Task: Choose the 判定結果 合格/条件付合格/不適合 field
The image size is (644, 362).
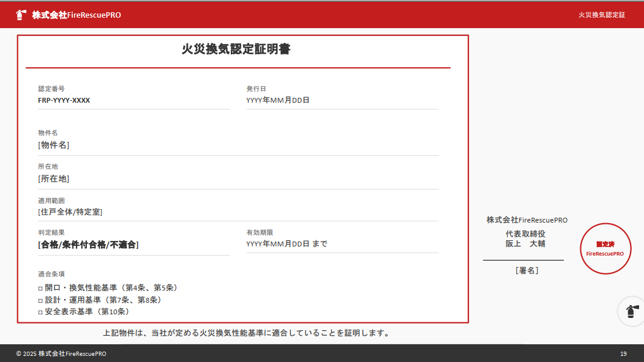Action: (x=88, y=245)
